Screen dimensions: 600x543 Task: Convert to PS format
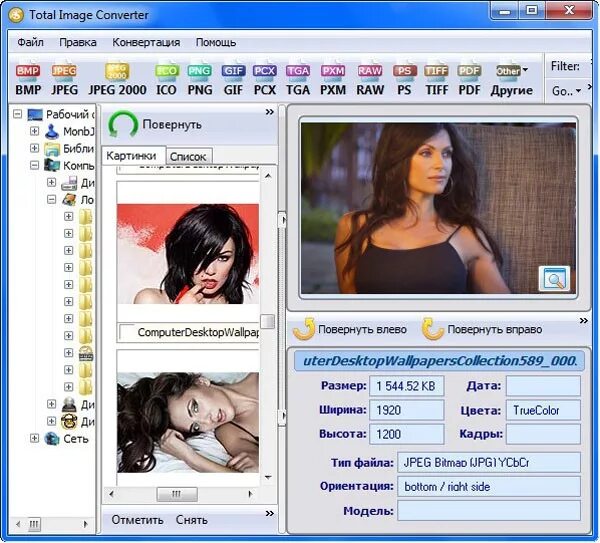point(404,79)
